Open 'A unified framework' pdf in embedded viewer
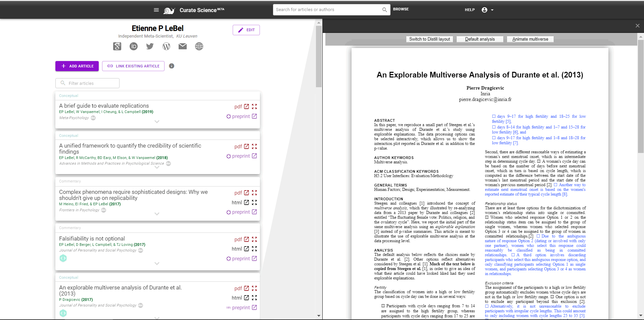 tap(255, 146)
